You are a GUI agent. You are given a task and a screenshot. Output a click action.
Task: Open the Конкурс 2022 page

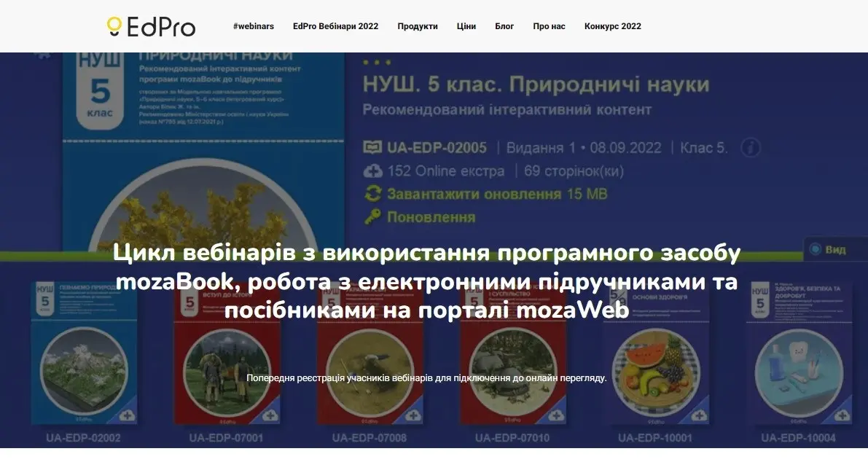pos(613,26)
